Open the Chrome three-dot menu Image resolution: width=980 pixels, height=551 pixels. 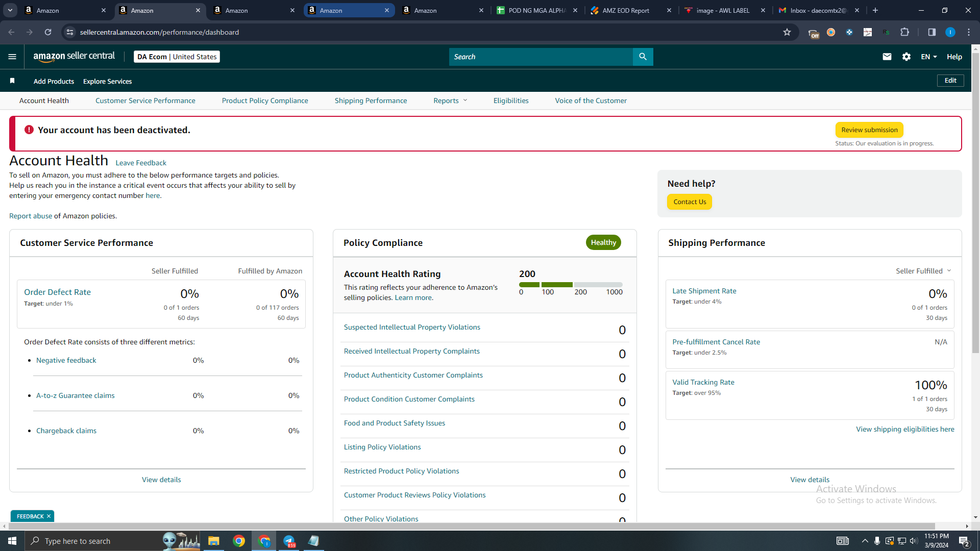tap(969, 32)
